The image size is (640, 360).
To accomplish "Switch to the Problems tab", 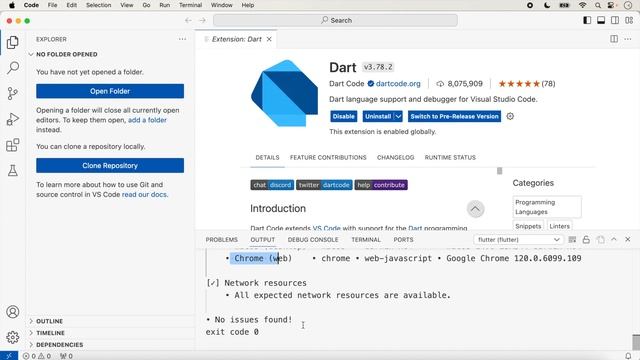I will (222, 240).
